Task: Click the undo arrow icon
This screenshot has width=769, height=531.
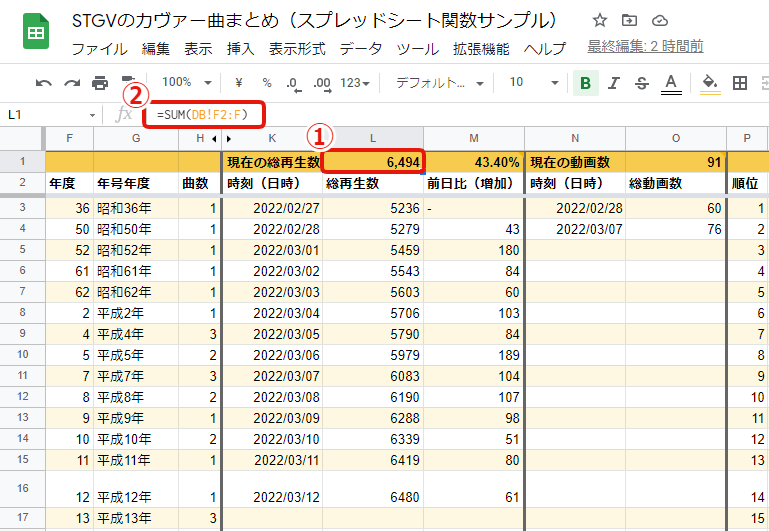Action: [x=44, y=83]
